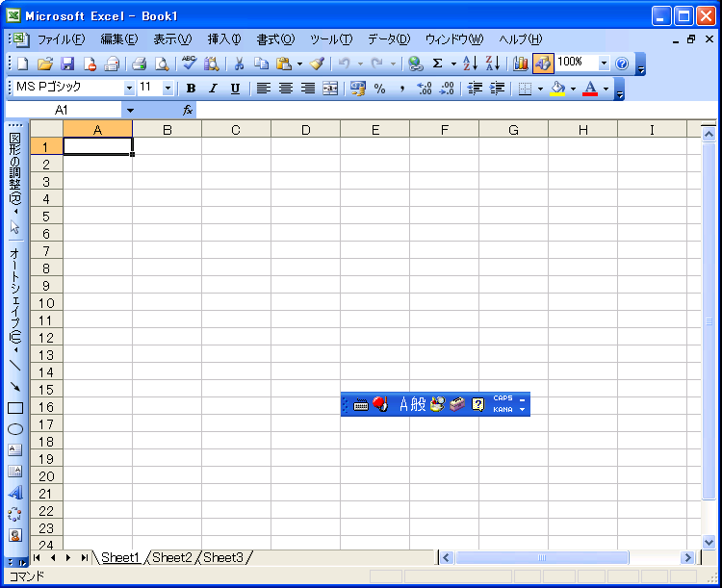Toggle Italic formatting

pyautogui.click(x=213, y=89)
